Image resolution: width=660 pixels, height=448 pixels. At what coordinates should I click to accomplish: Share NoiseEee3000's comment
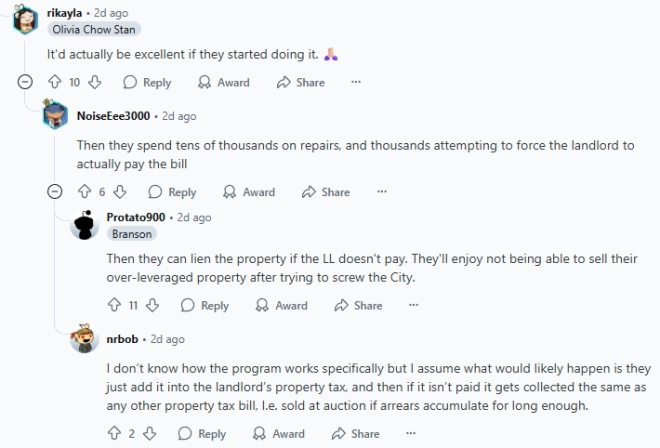(325, 192)
